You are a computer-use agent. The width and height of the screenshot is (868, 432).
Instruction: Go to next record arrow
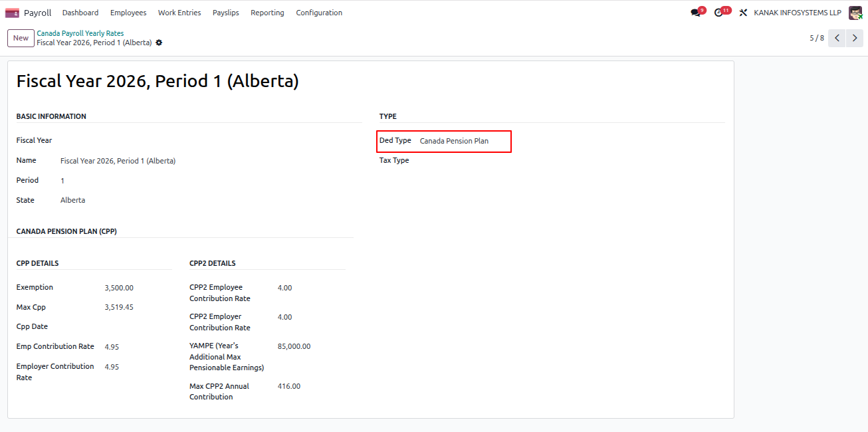pos(855,38)
